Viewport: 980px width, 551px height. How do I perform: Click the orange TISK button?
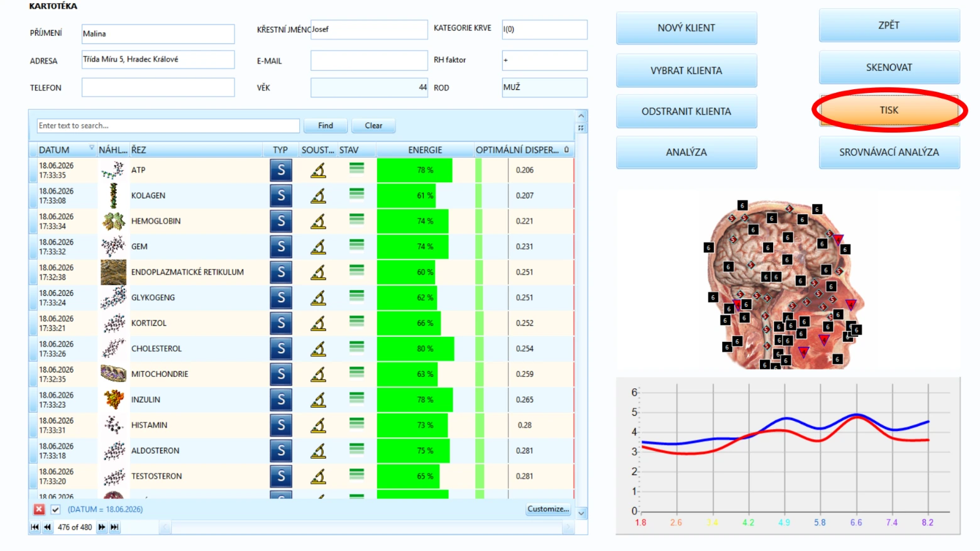[x=889, y=110]
